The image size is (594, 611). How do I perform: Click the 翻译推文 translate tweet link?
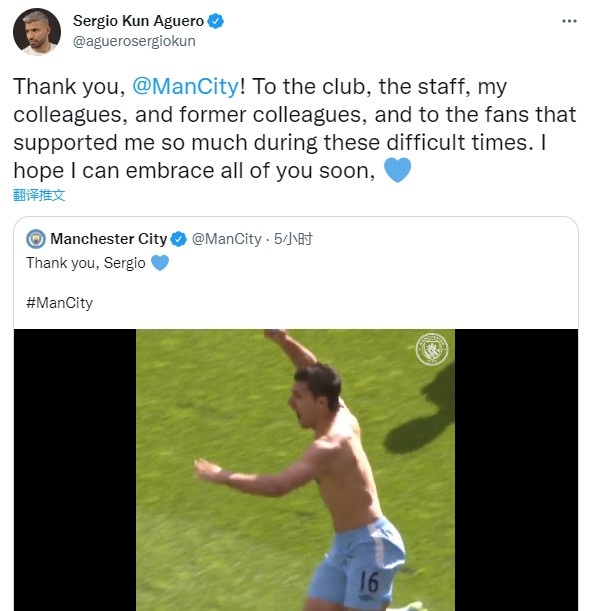point(39,195)
